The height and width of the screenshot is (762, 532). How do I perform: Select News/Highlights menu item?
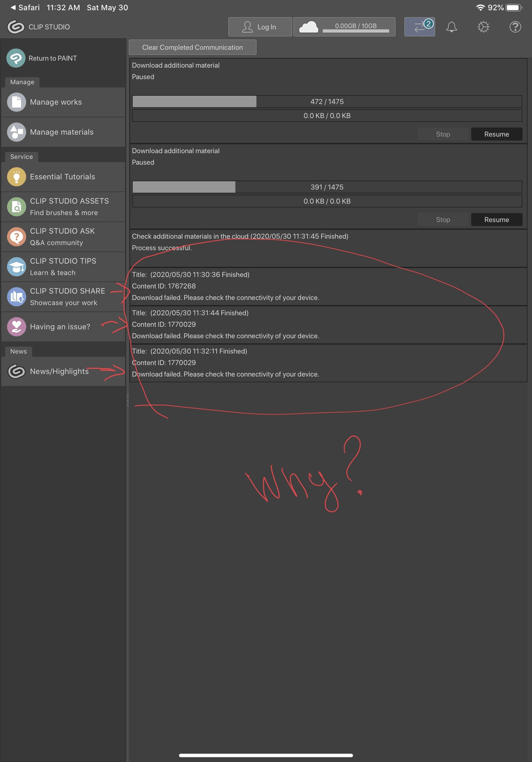pos(63,372)
